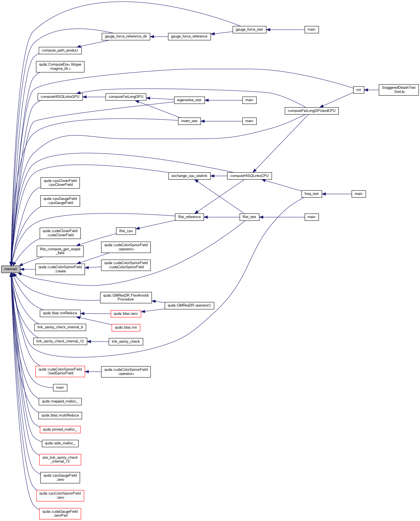The height and width of the screenshot is (521, 420).
Task: Click main node beside hisq_test
Action: (359, 194)
